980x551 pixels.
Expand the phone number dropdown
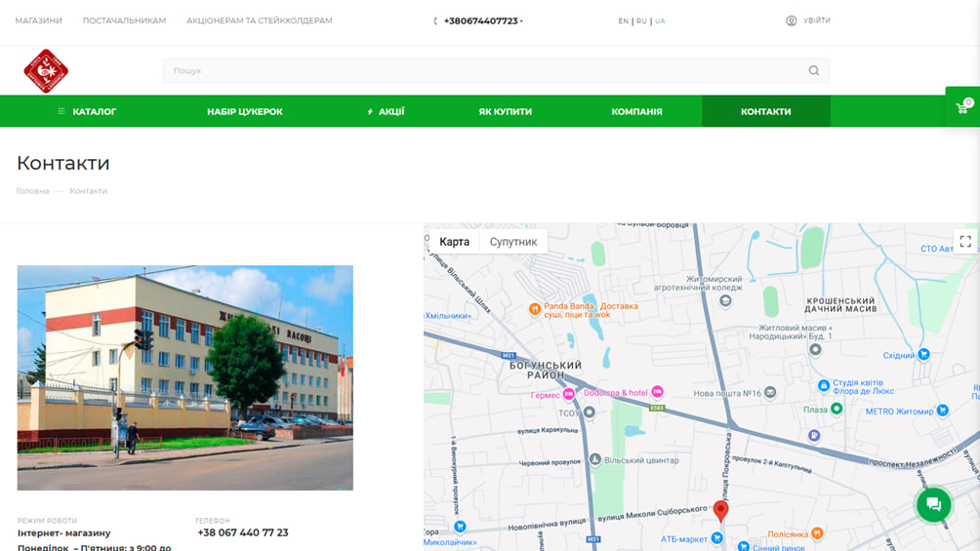pos(521,20)
